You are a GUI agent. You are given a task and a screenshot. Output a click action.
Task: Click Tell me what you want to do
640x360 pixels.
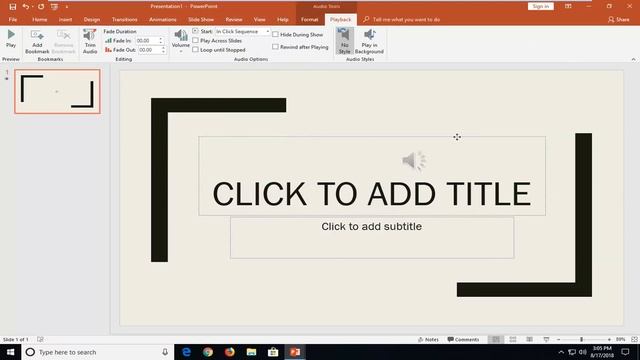pyautogui.click(x=402, y=19)
